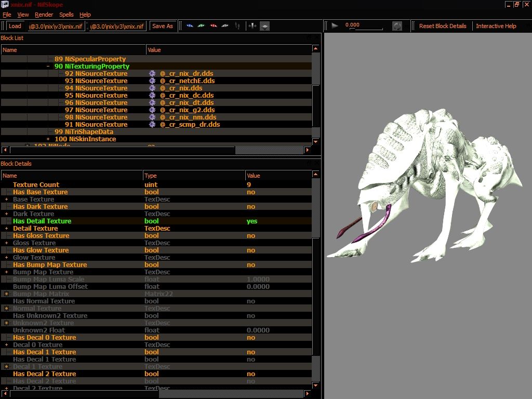Expand the Detail Texture row

click(6, 229)
